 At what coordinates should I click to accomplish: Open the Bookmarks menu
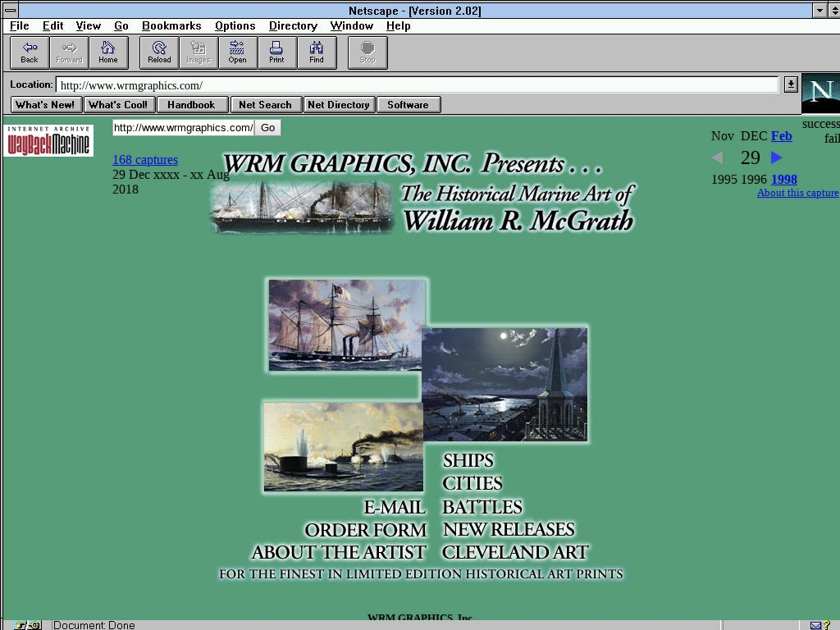coord(171,26)
